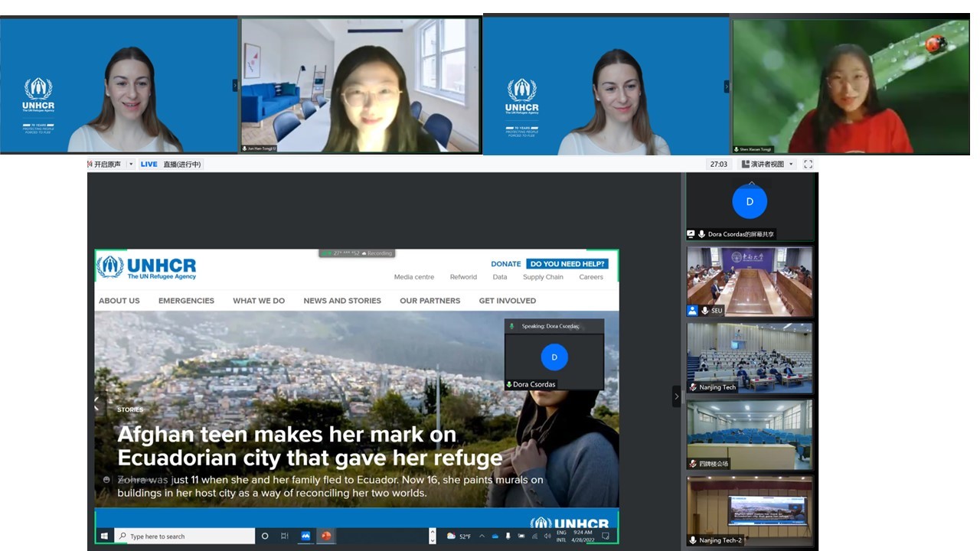Open the 演讲者视图 speaker view dropdown

click(x=768, y=164)
